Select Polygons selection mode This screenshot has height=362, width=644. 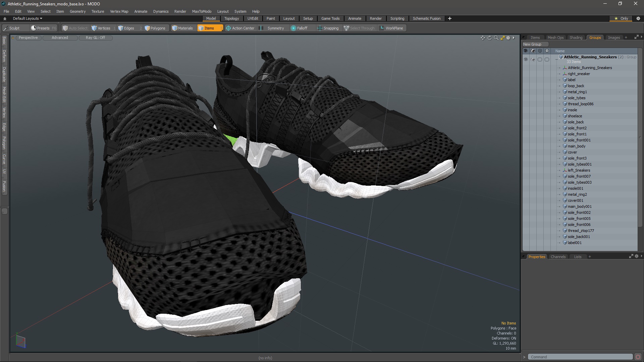155,28
